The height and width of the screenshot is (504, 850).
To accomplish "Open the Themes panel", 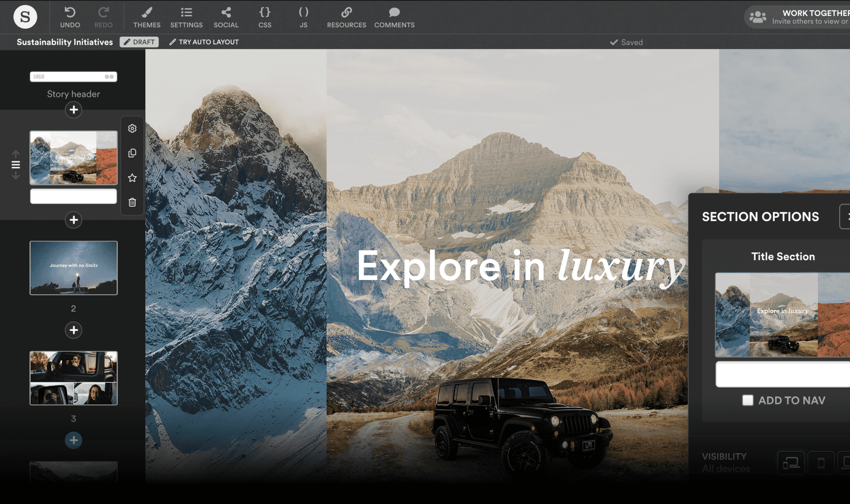I will click(147, 17).
